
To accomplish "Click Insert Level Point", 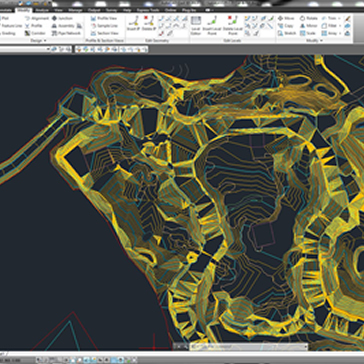I will tap(212, 26).
